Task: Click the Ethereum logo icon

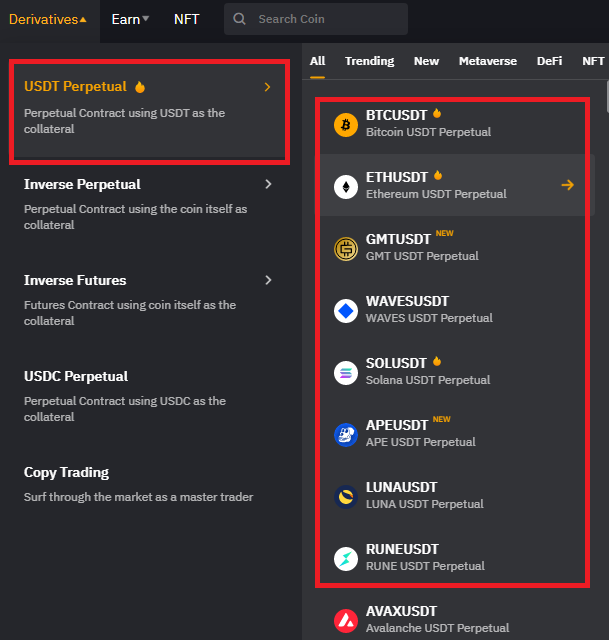Action: [x=346, y=187]
